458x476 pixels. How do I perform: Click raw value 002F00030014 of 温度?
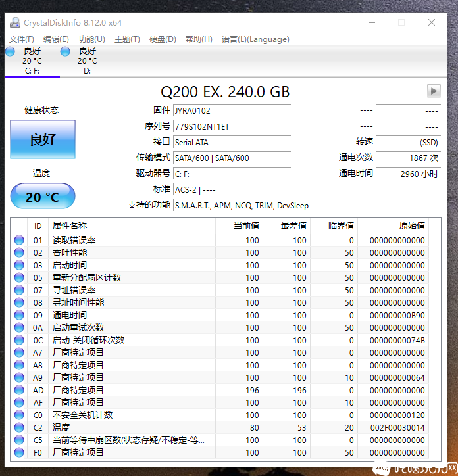point(397,427)
